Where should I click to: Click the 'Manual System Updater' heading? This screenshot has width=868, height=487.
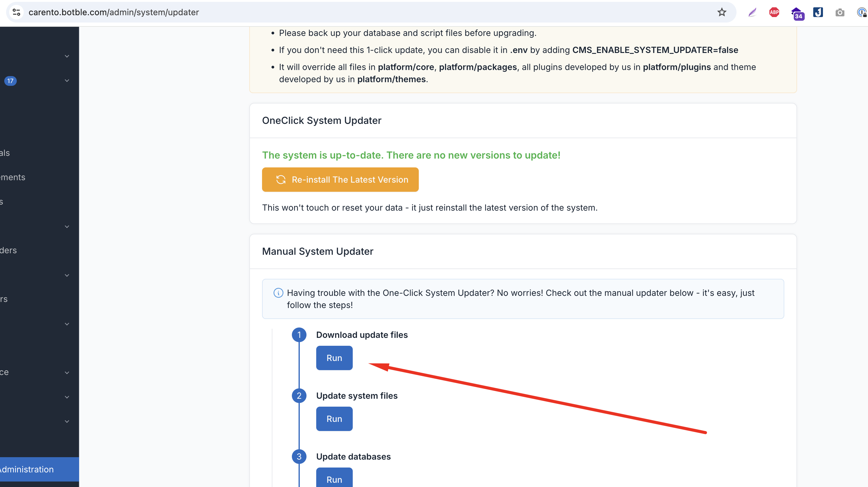(x=318, y=251)
